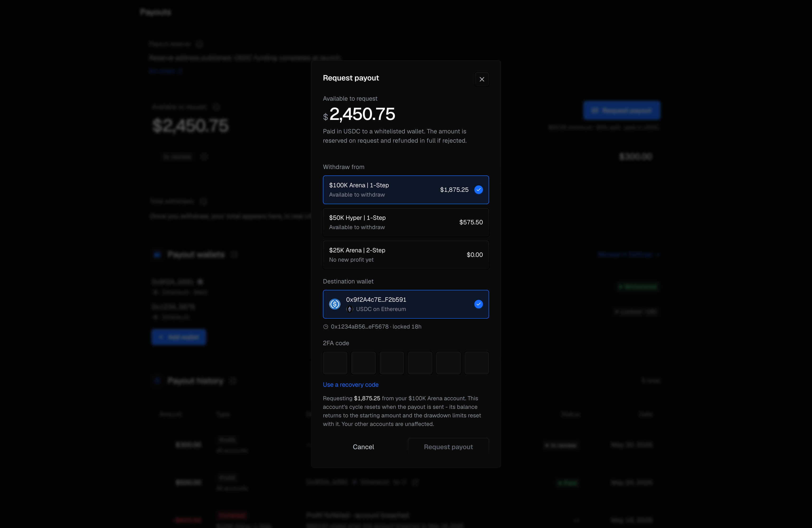Click the $575.50 amount on Hyper row
812x528 pixels.
pyautogui.click(x=471, y=222)
